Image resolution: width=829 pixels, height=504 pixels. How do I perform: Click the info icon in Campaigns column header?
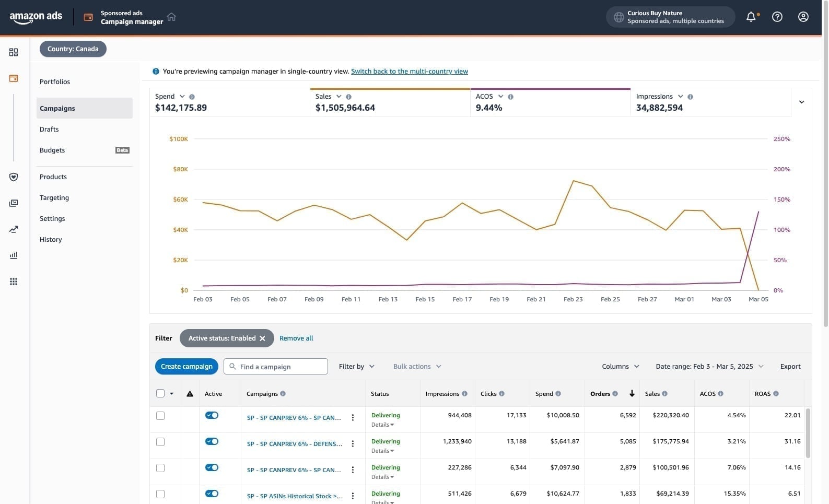283,394
